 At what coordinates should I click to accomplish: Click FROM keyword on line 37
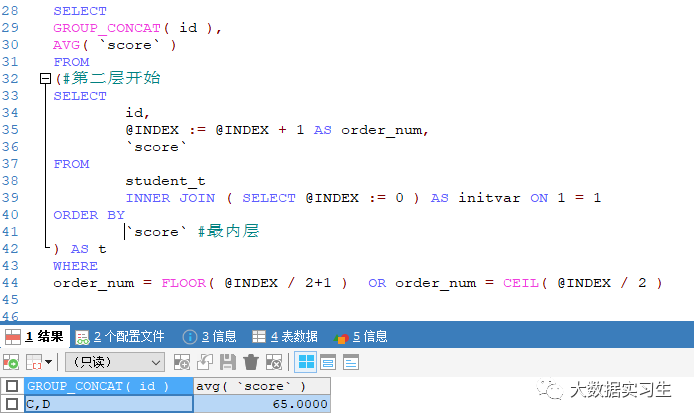tap(71, 164)
